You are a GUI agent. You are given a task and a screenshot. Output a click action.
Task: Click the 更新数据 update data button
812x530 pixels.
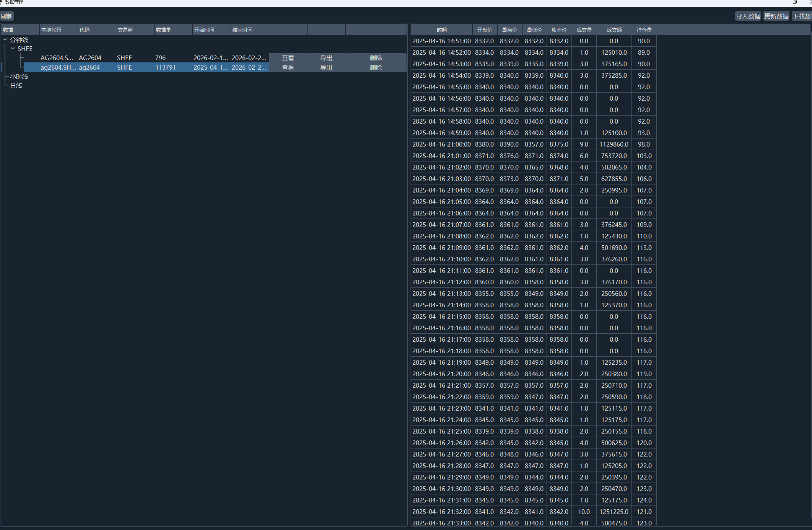pyautogui.click(x=776, y=16)
